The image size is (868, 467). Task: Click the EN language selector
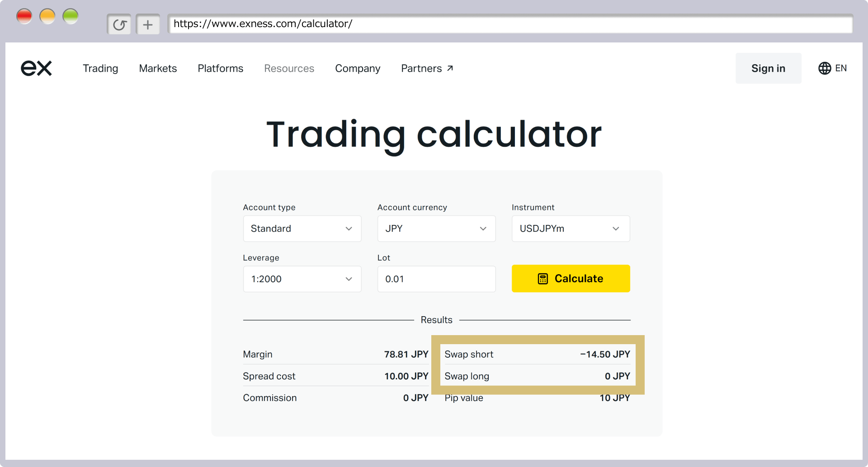click(x=841, y=68)
